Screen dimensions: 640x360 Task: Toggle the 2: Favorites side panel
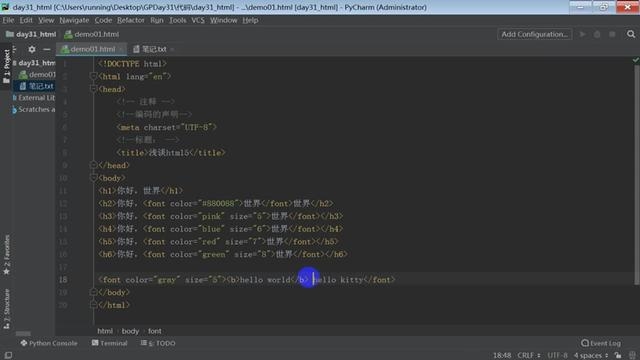[7, 255]
